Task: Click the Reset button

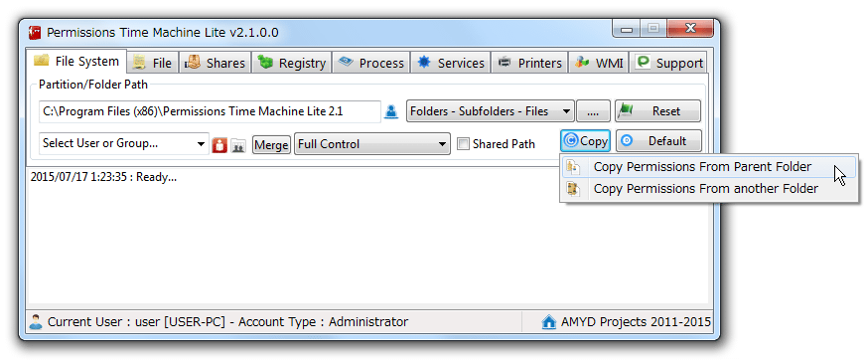Action: [657, 111]
